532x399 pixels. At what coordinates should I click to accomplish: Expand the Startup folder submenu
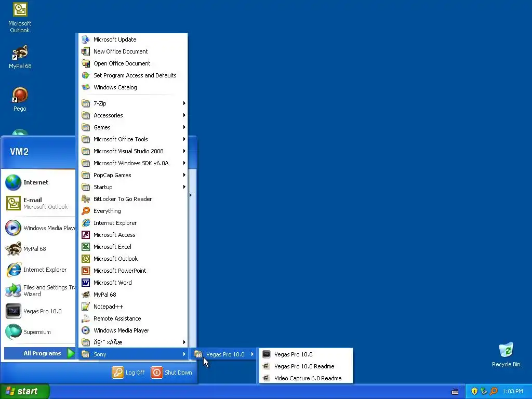tap(133, 187)
